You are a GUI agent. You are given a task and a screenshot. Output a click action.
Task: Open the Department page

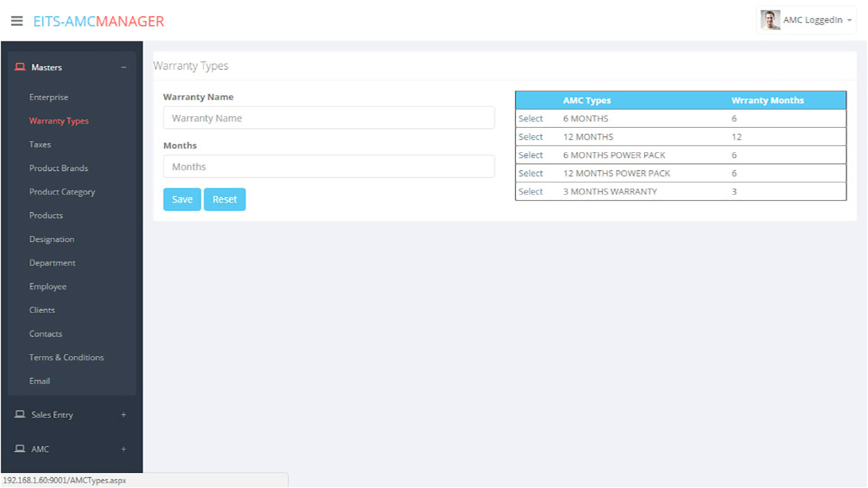click(x=52, y=263)
